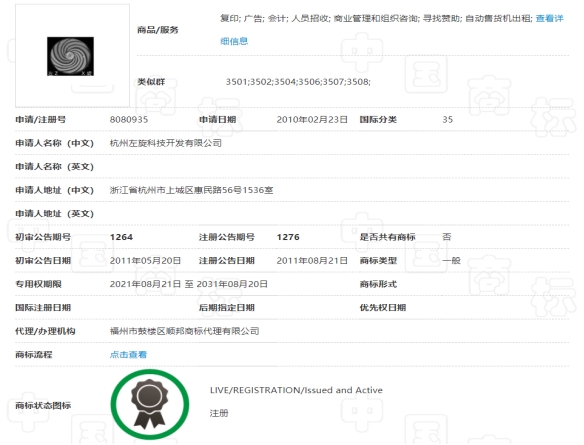Viewport: 584px width, 445px height.
Task: Select the agency name 福州市鼓楼区顺邦商标代理有限公司
Action: click(184, 331)
